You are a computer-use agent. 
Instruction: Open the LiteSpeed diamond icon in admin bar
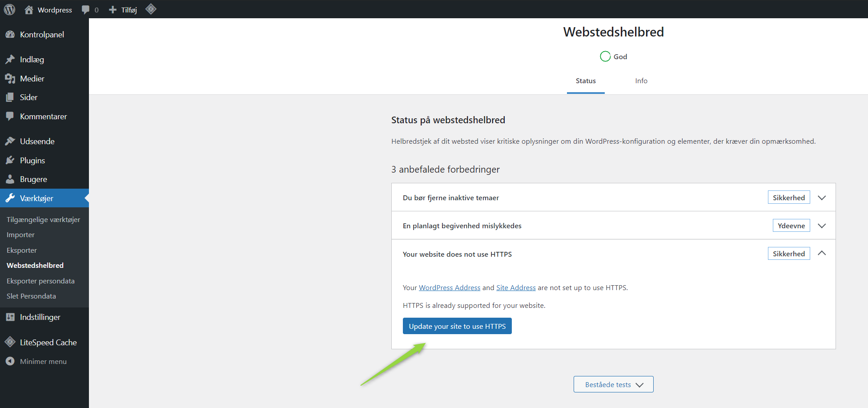coord(151,9)
